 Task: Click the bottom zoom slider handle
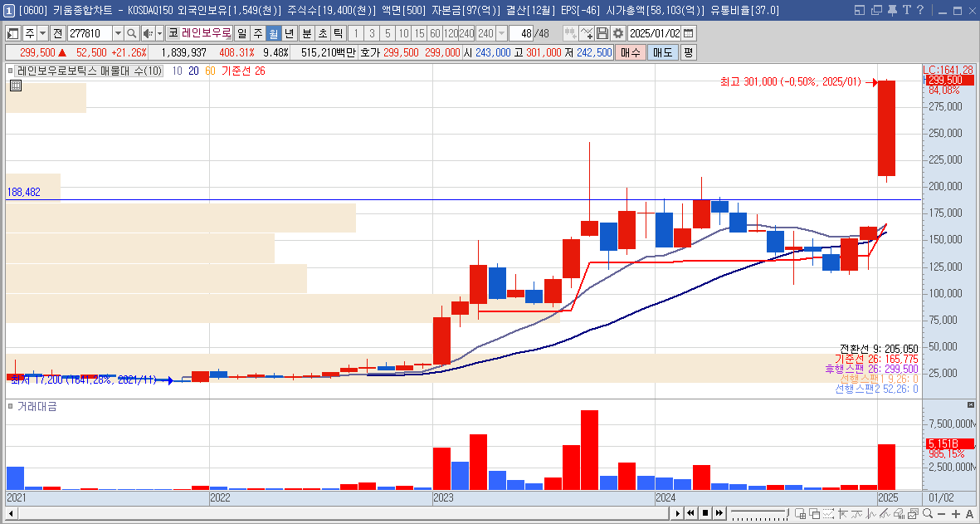787,512
